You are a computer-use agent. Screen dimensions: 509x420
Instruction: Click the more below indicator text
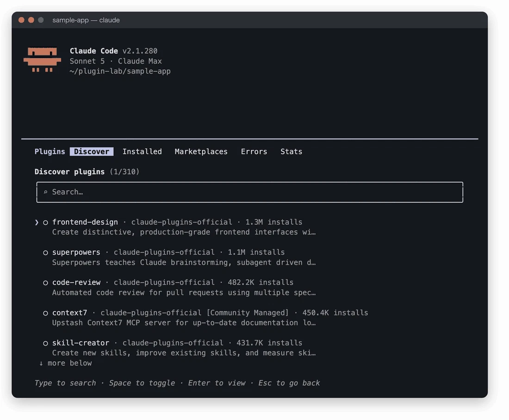(x=69, y=363)
